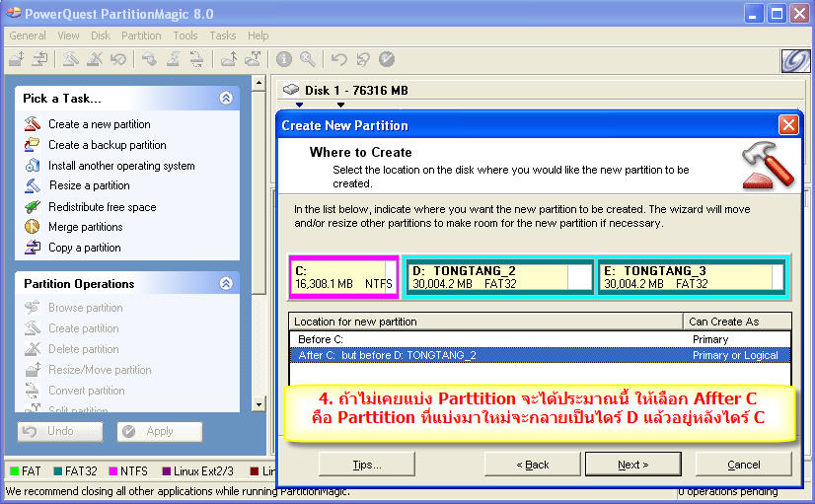Image resolution: width=815 pixels, height=504 pixels.
Task: Click the Delete partition toolbar icon
Action: point(95,59)
